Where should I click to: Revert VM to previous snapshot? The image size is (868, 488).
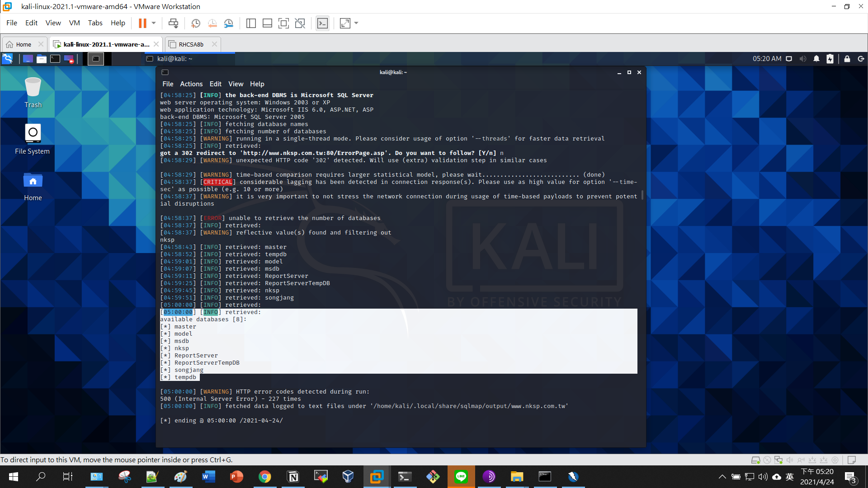point(212,23)
